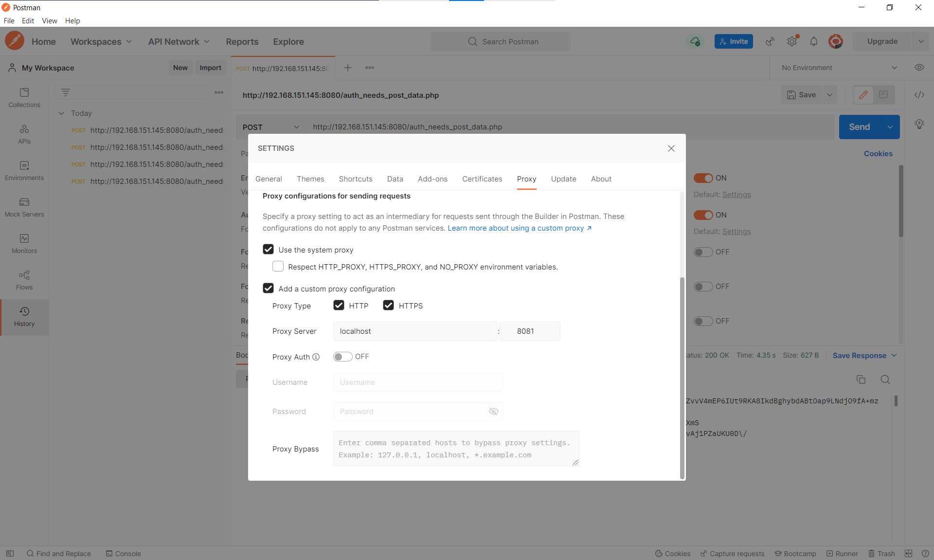Click the settings gear icon in header
Screen dimensions: 934x560
[x=792, y=41]
